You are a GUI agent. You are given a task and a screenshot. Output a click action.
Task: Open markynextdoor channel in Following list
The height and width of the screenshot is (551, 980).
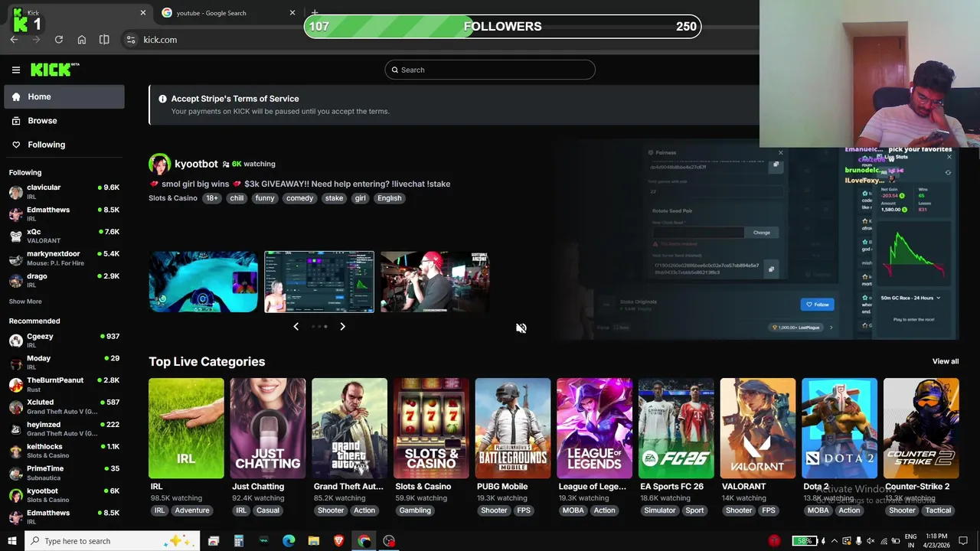pos(64,258)
